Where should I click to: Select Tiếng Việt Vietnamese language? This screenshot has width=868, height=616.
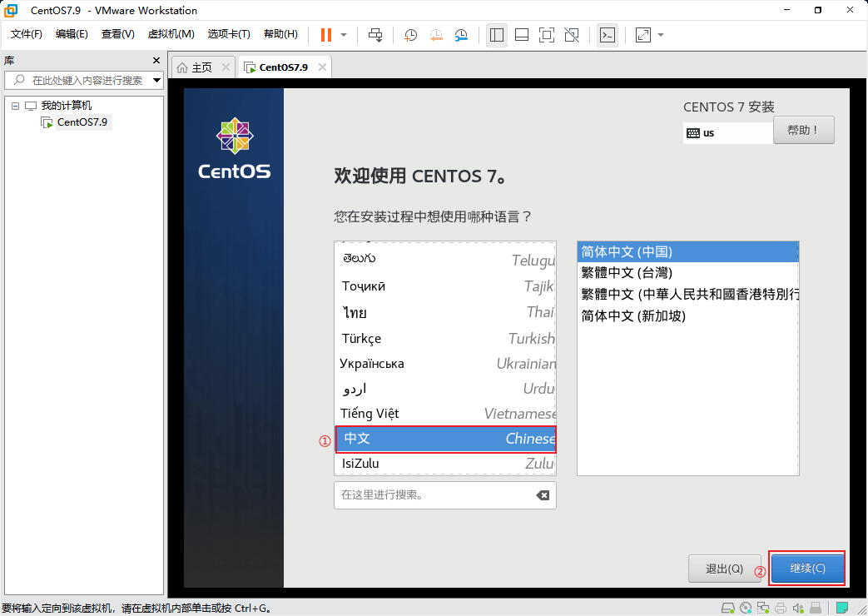[445, 413]
